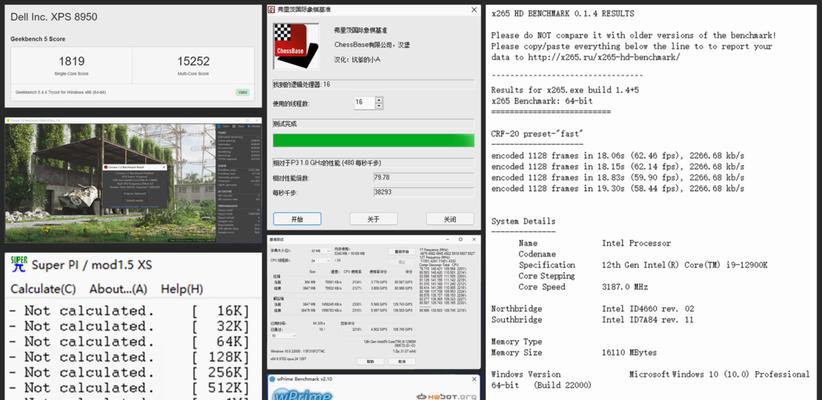Click the 256K Not calculated row
Screen dimensions: 822x400
[129, 373]
